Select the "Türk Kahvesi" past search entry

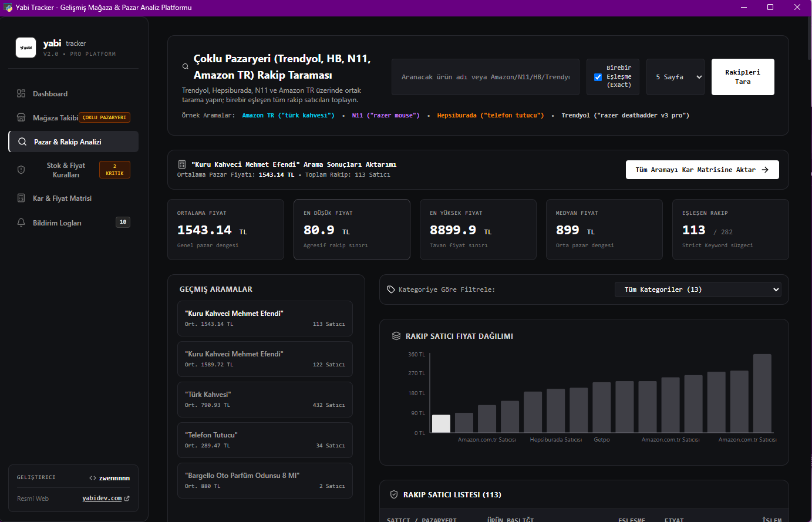pos(265,399)
